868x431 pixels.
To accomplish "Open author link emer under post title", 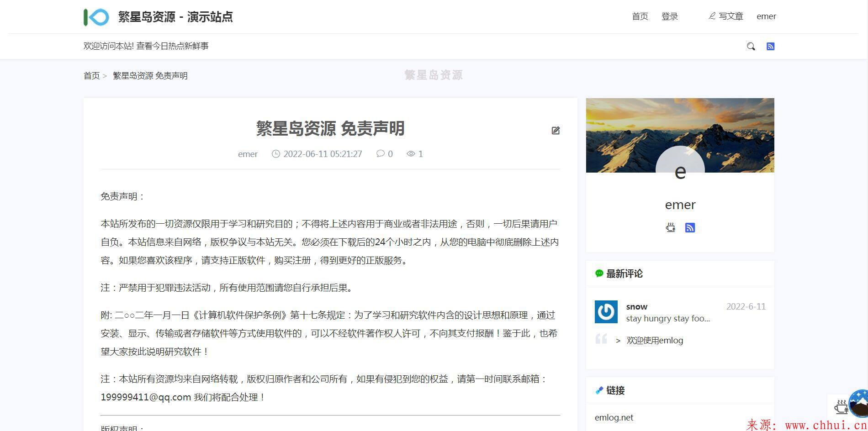I will coord(248,154).
